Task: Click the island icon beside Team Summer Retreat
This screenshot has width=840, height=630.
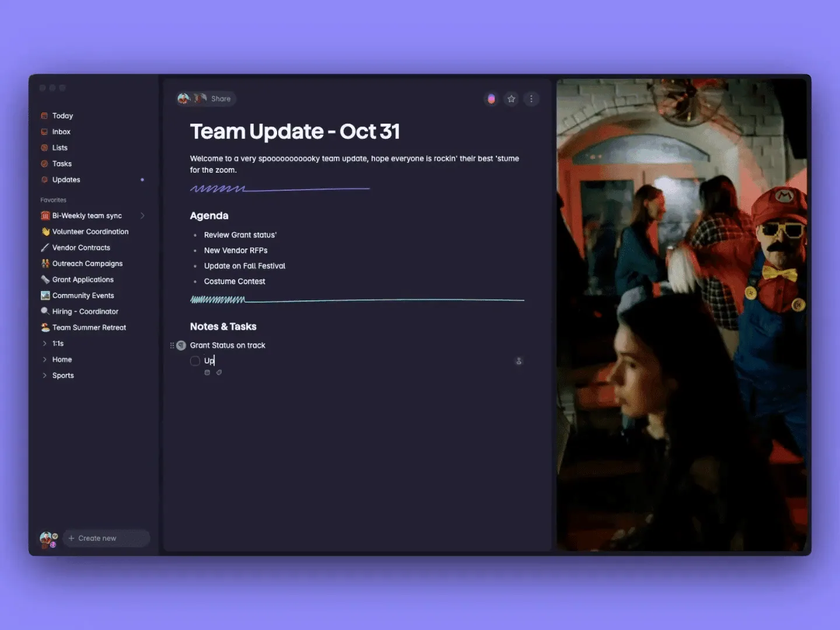Action: point(45,328)
